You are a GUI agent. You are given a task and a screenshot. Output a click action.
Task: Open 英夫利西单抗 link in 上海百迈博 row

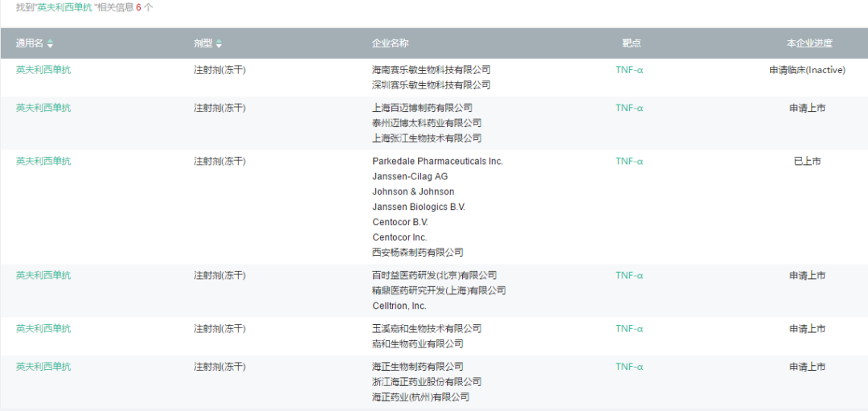tap(43, 108)
